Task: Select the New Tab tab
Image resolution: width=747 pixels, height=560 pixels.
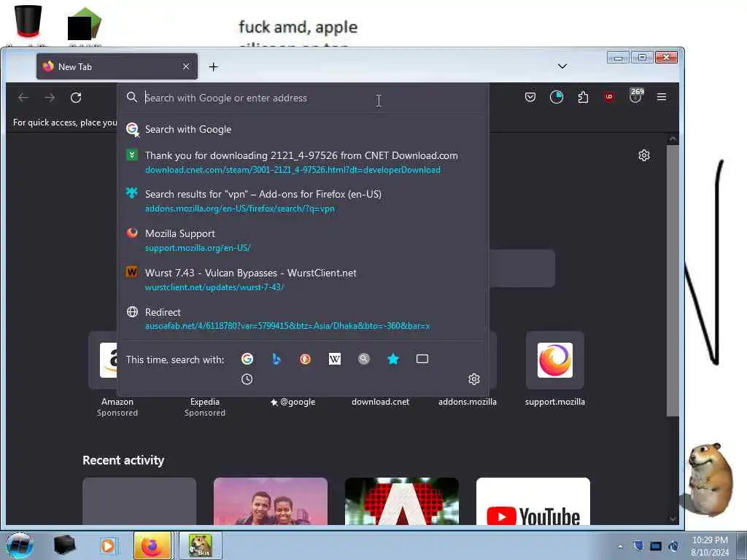Action: tap(117, 66)
